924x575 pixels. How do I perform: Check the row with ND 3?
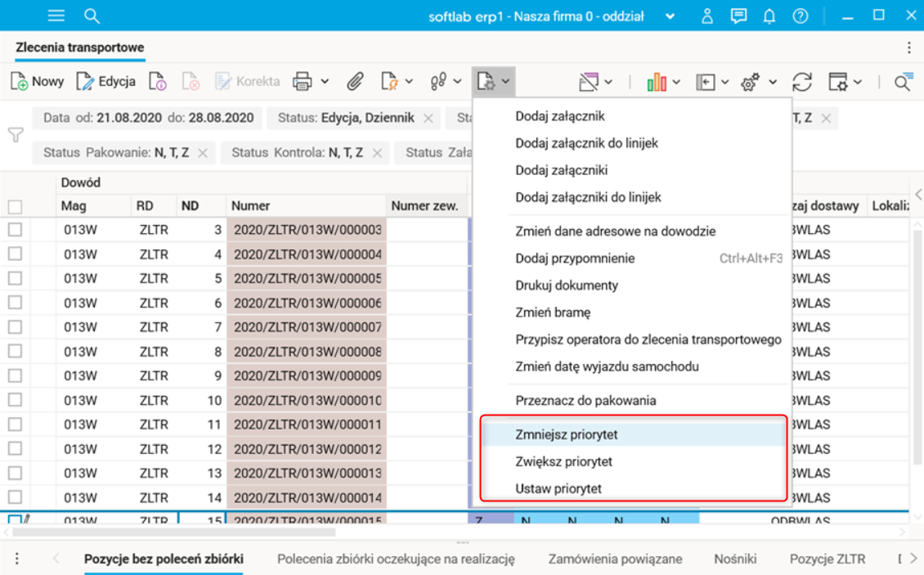16,229
